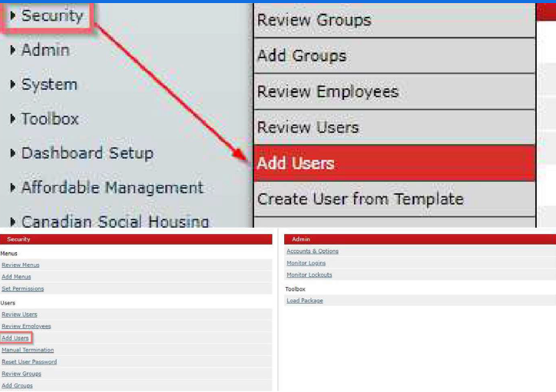Expand the Toolbox item in the side menu
The width and height of the screenshot is (556, 392).
49,119
